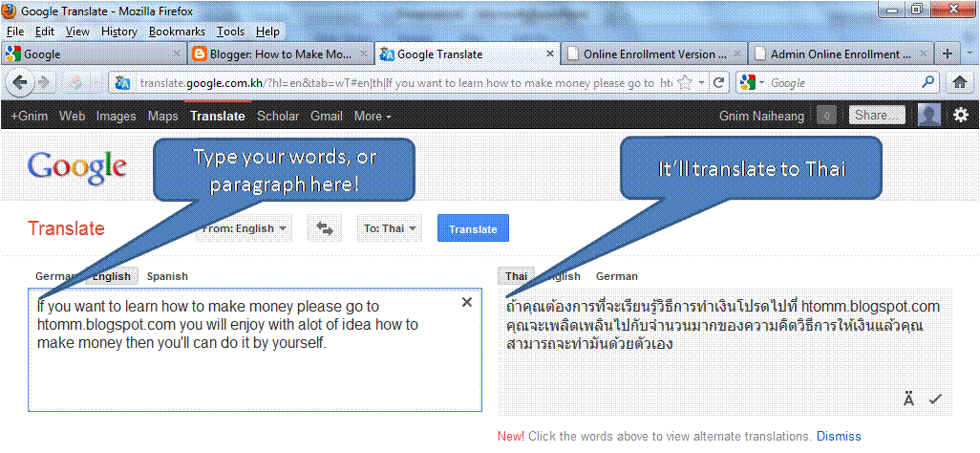Open the View menu
The height and width of the screenshot is (453, 980).
point(77,32)
